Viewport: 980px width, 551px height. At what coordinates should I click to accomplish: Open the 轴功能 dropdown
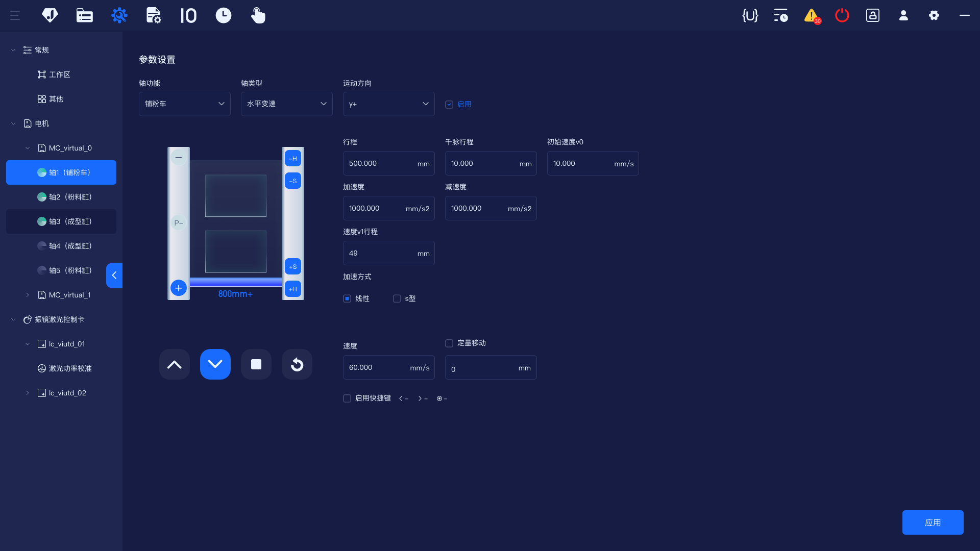(184, 104)
